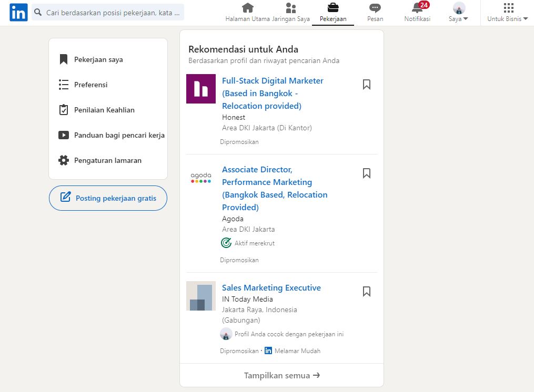Click Posting pekerjaan gratis button
534x392 pixels.
[108, 198]
